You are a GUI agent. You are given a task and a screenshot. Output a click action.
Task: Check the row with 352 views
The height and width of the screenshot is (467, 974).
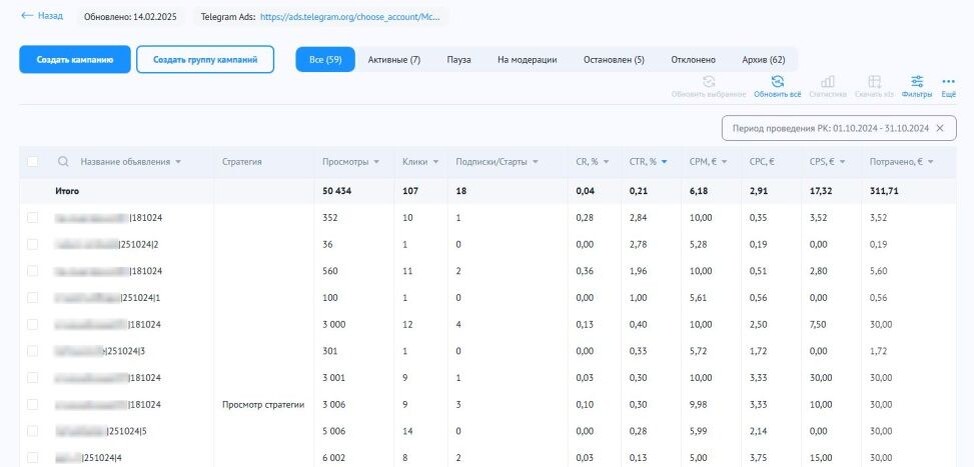tap(32, 218)
